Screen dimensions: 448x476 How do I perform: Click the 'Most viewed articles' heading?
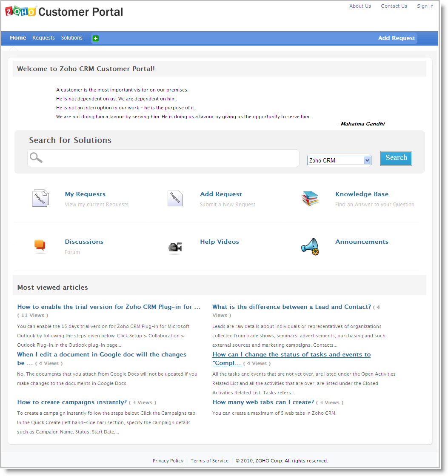click(x=52, y=288)
